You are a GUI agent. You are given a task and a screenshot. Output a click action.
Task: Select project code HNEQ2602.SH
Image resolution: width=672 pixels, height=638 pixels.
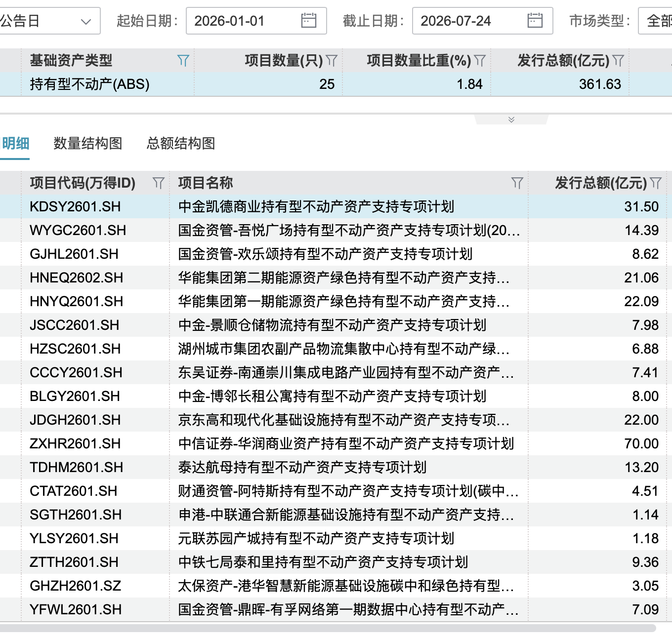(77, 278)
